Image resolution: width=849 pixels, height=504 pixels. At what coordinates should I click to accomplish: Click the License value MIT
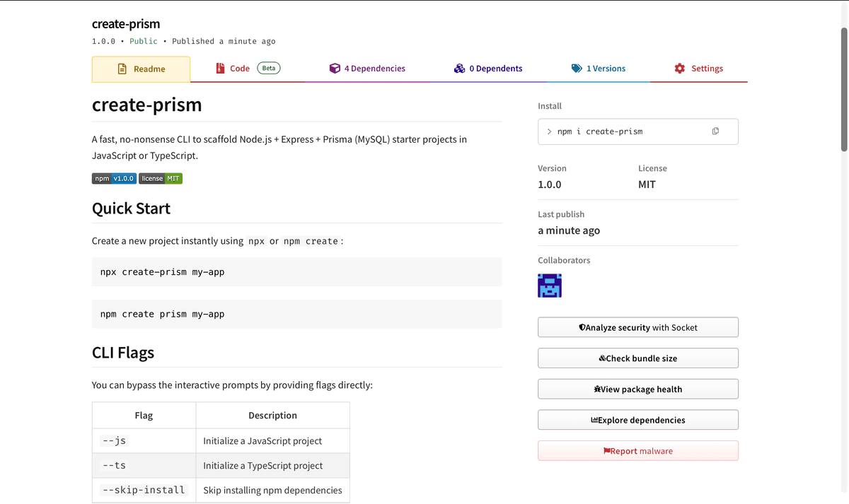click(x=647, y=184)
